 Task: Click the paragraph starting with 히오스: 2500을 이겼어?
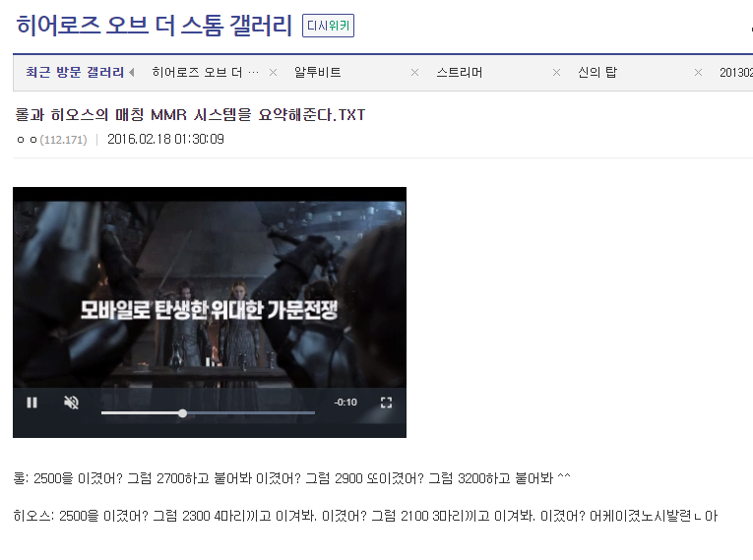pos(365,516)
